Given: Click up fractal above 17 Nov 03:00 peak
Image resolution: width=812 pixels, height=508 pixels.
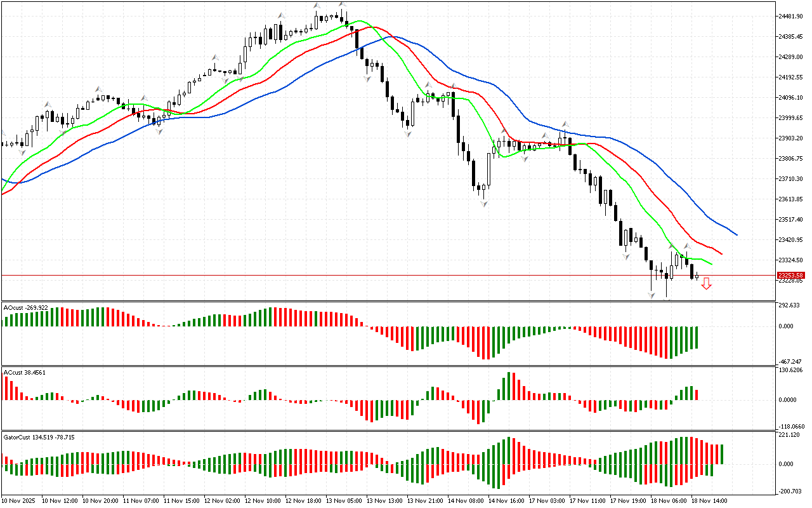Looking at the screenshot, I should [x=564, y=124].
